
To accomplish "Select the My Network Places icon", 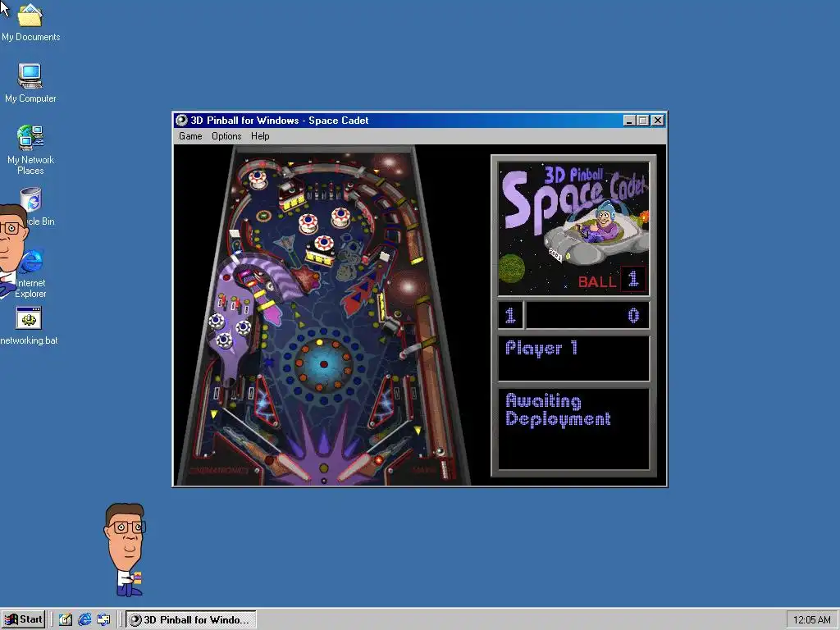I will [30, 150].
